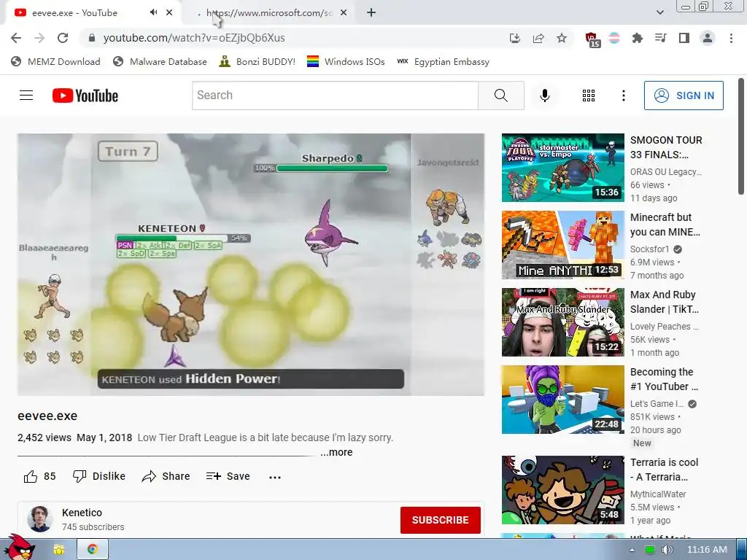Click the address bar URL
This screenshot has height=560, width=747.
tap(194, 38)
